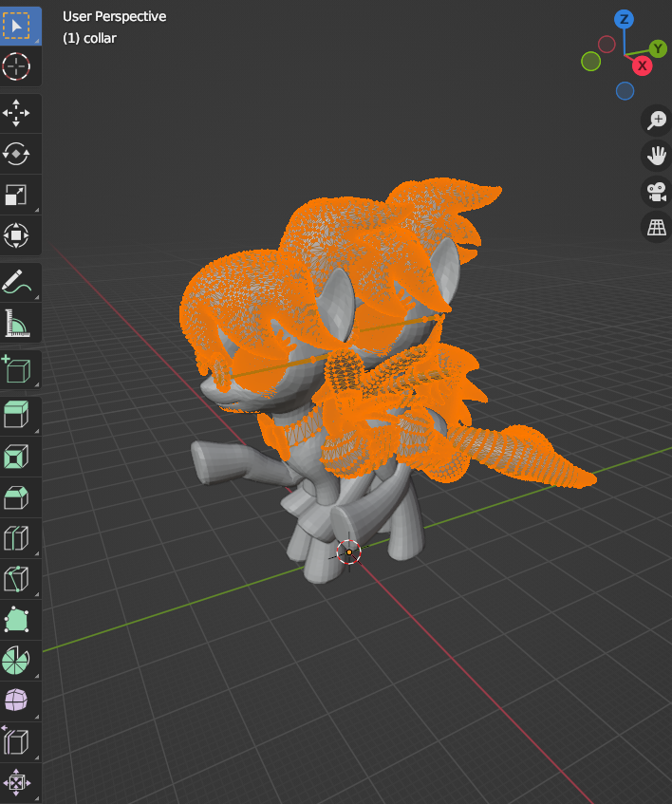The image size is (672, 804).
Task: Pick the Rotate tool
Action: click(17, 154)
